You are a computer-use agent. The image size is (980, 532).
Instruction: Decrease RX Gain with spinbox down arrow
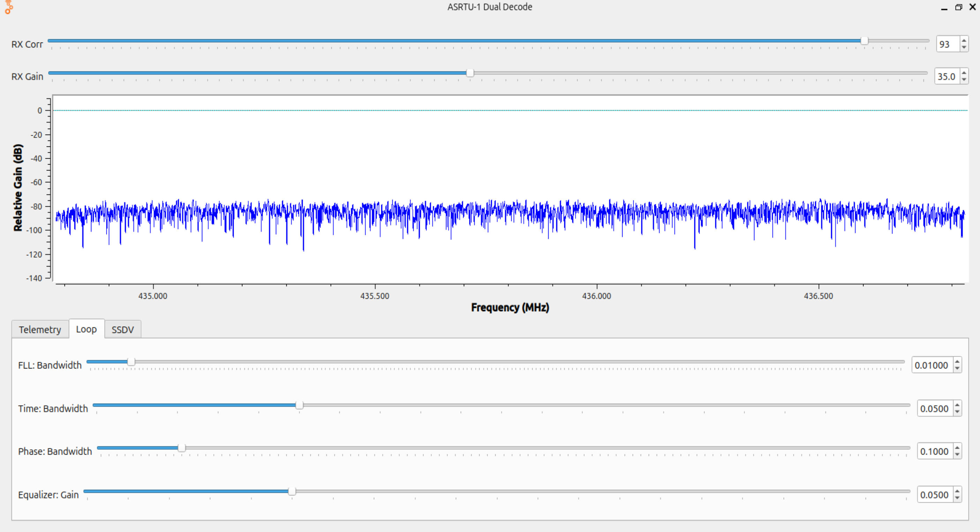pos(964,80)
